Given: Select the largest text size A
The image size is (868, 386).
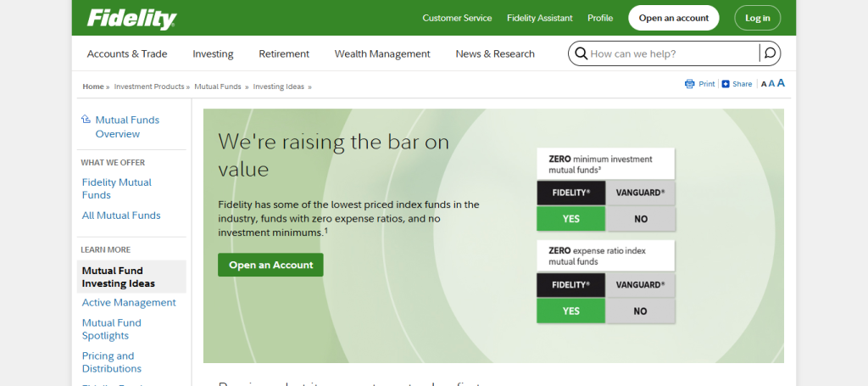Looking at the screenshot, I should 781,83.
